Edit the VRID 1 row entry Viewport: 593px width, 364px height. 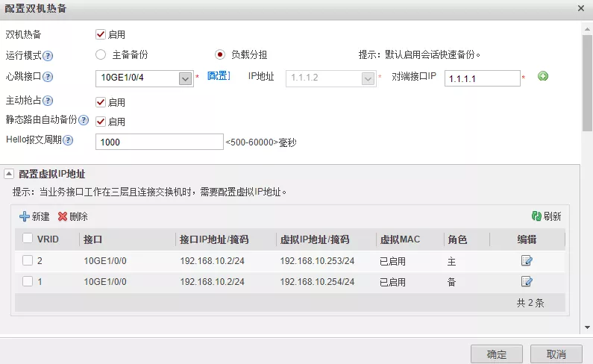tap(527, 281)
